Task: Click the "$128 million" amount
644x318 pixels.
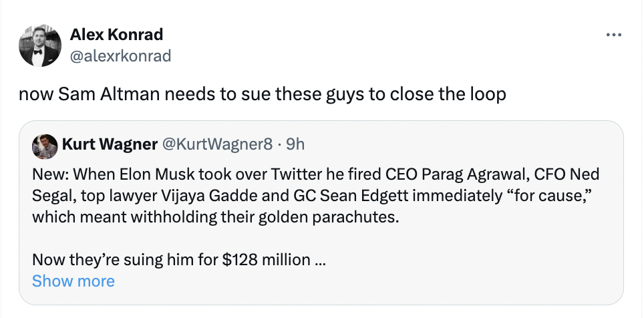Action: click(267, 260)
